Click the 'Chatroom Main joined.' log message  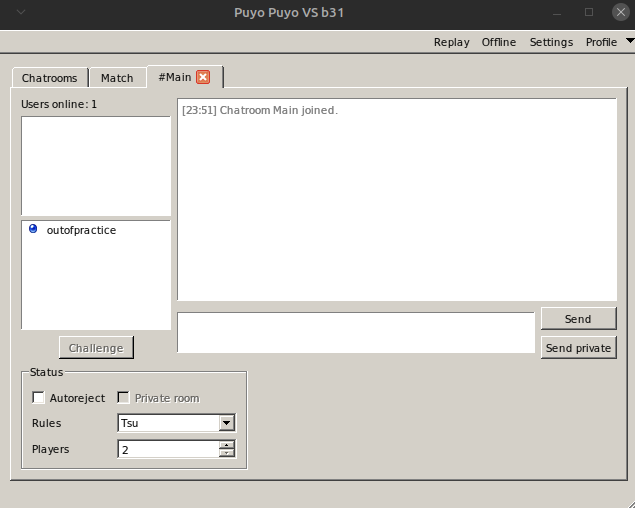pyautogui.click(x=279, y=110)
